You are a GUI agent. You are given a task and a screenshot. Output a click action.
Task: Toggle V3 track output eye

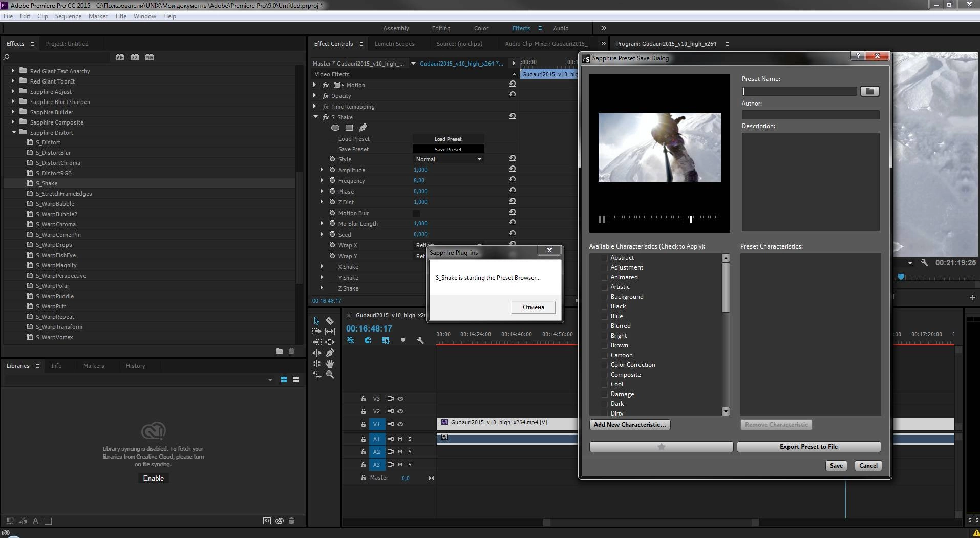click(400, 399)
